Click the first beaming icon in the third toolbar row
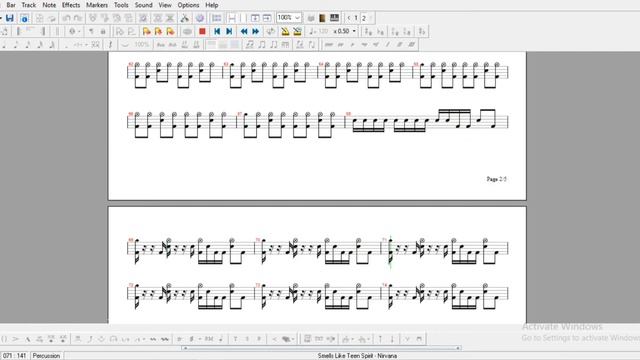The width and height of the screenshot is (640, 360). [x=249, y=44]
